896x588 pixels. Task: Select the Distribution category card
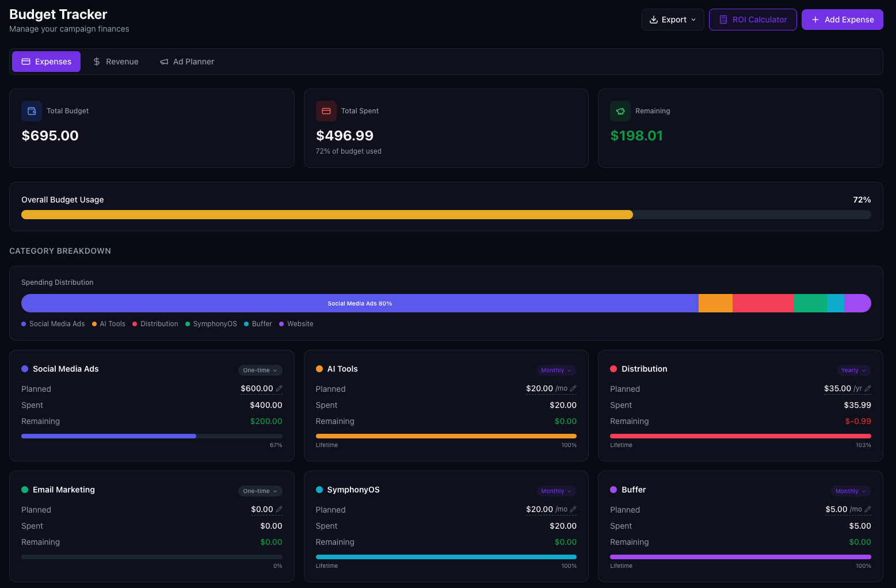click(741, 406)
